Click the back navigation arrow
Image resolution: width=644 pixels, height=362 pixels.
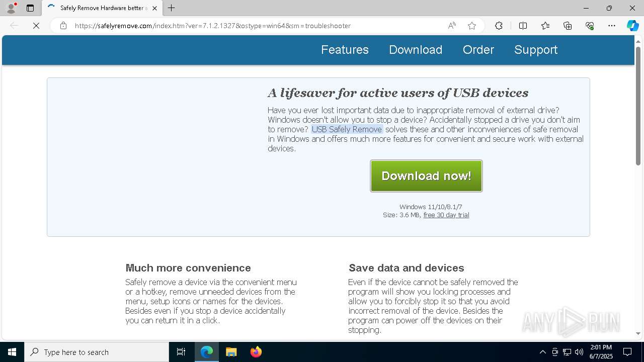[x=14, y=26]
